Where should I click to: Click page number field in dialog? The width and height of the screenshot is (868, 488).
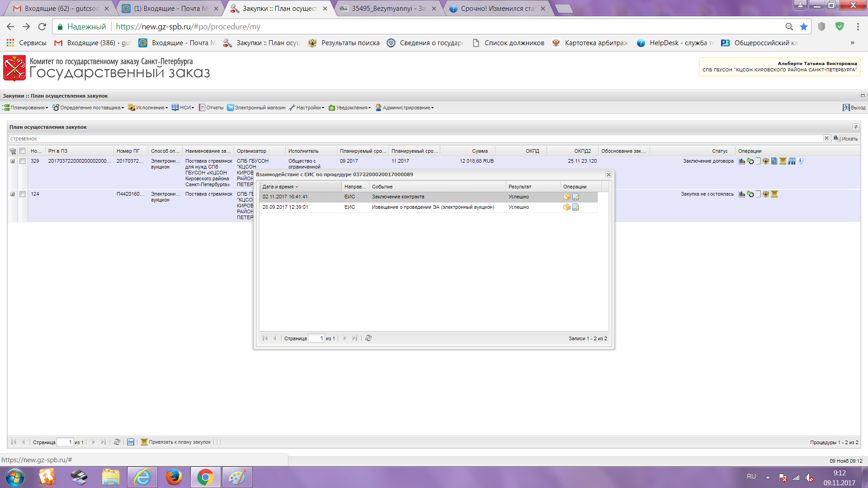(x=316, y=338)
